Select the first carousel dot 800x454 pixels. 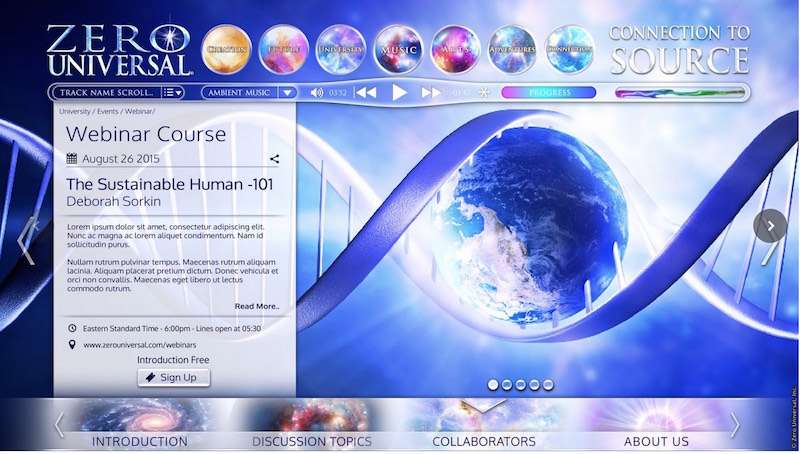point(493,385)
